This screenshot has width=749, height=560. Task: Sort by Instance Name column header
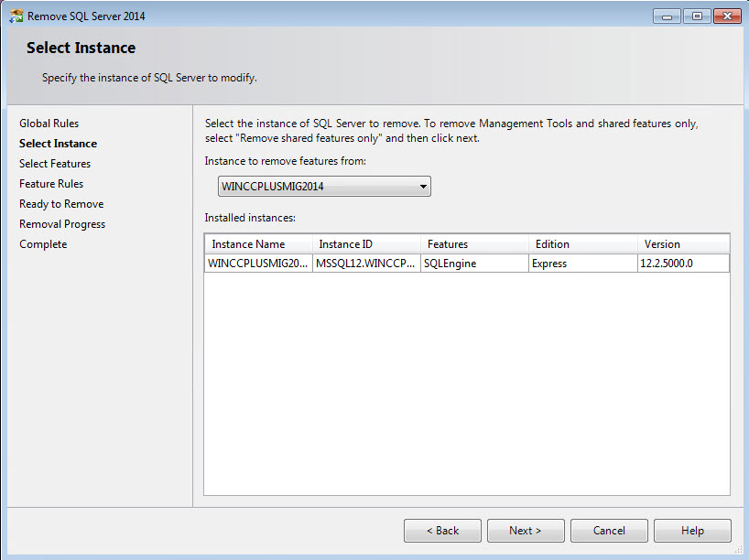[x=259, y=244]
